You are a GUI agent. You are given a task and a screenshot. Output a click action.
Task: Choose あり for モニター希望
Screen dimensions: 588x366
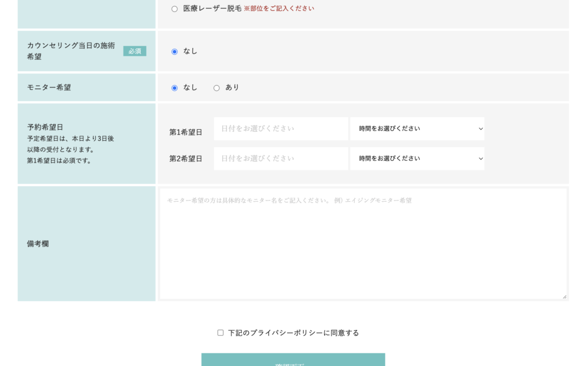(216, 87)
